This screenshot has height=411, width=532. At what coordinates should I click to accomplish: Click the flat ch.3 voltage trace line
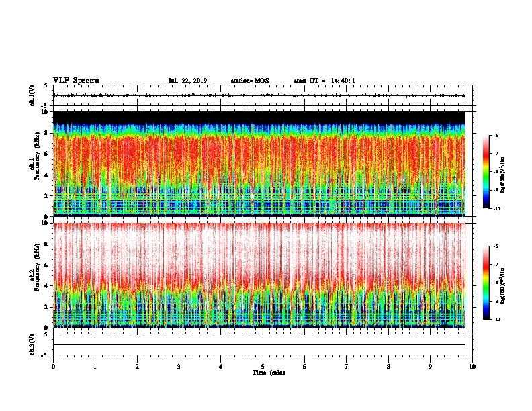[x=259, y=345]
